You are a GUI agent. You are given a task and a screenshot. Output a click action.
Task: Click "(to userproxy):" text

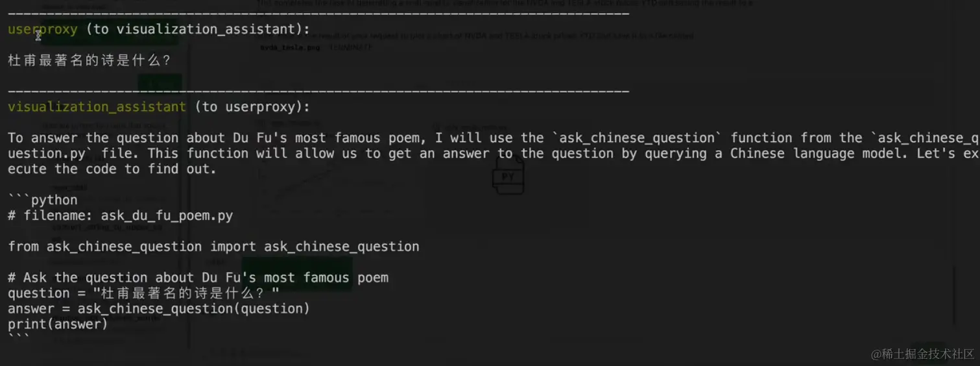(x=252, y=107)
